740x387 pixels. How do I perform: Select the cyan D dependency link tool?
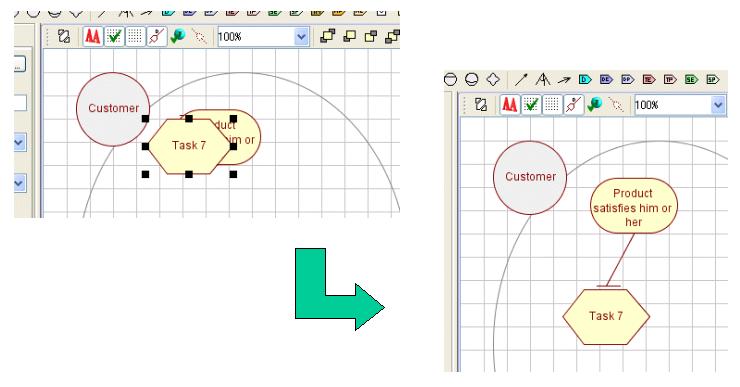[585, 79]
